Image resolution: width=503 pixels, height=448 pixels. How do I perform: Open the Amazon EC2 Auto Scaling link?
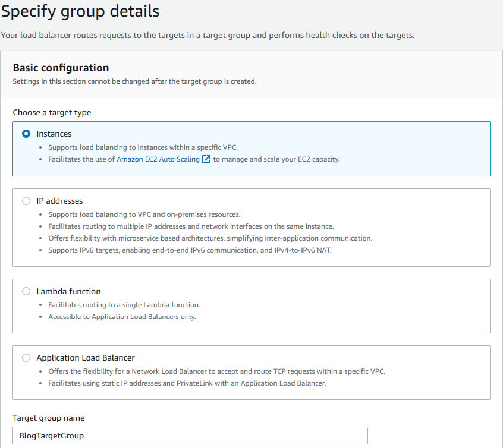pos(158,159)
